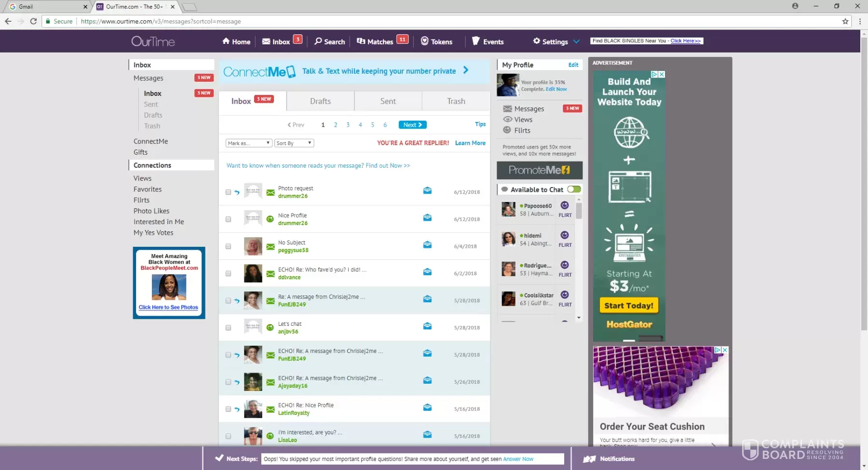The image size is (868, 470).
Task: Click drummer26 username on Photo request
Action: [293, 196]
